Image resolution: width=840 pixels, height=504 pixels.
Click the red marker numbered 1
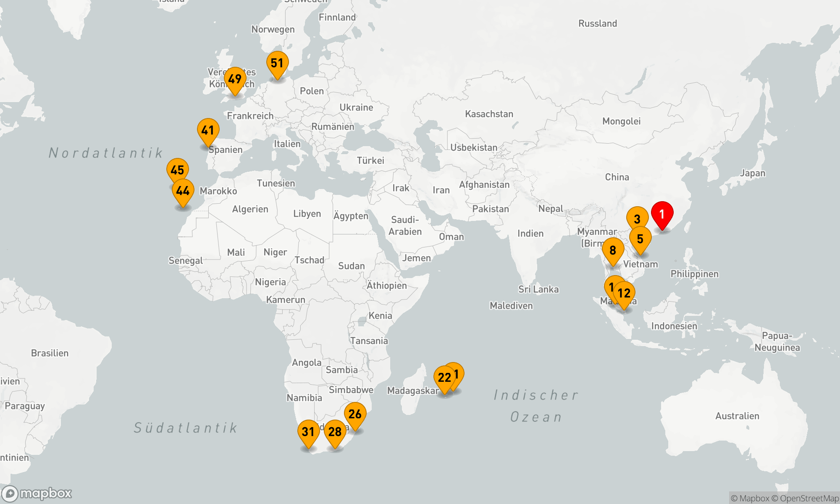click(662, 215)
